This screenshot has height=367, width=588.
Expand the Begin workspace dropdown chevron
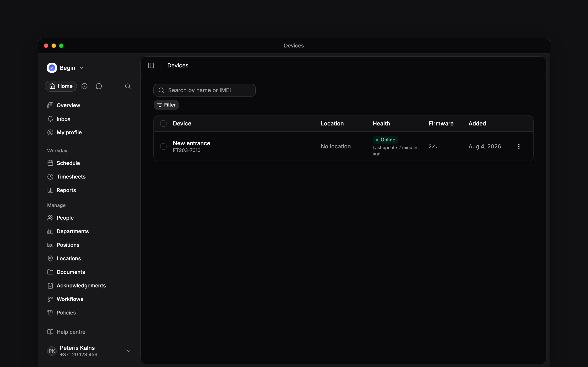tap(82, 68)
